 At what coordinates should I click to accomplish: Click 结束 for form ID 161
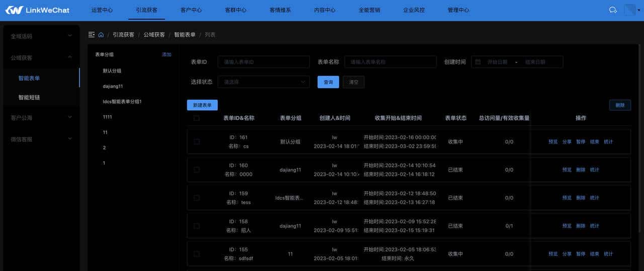[595, 142]
